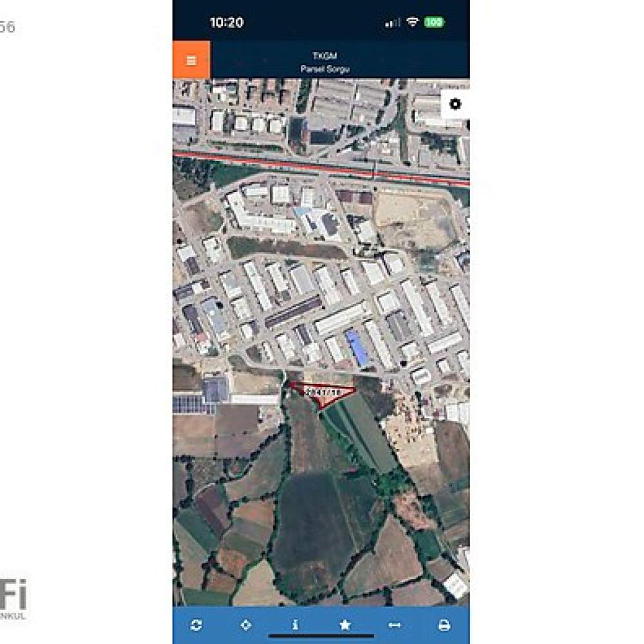Tap the Wi-Fi status icon
The width and height of the screenshot is (644, 644).
click(412, 22)
